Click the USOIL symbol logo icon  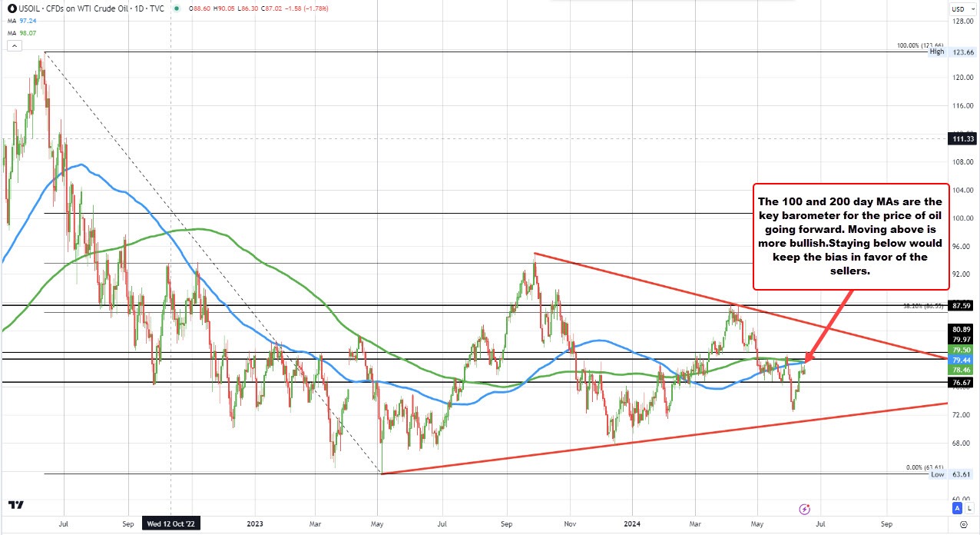[x=7, y=9]
